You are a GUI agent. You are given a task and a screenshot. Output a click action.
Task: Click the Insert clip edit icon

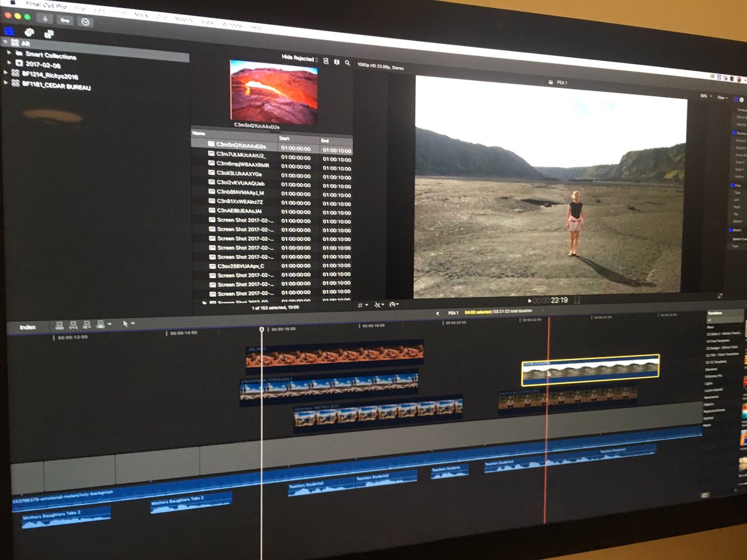click(73, 325)
